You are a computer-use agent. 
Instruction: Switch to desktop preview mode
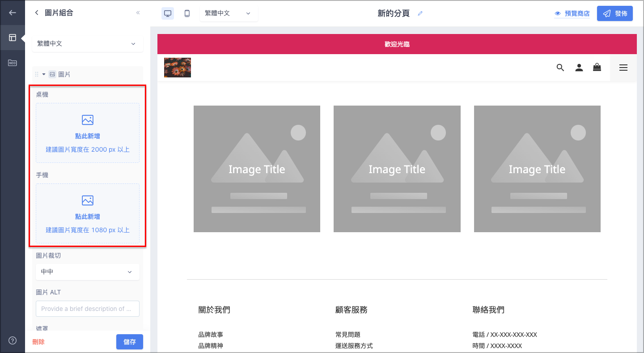[168, 13]
